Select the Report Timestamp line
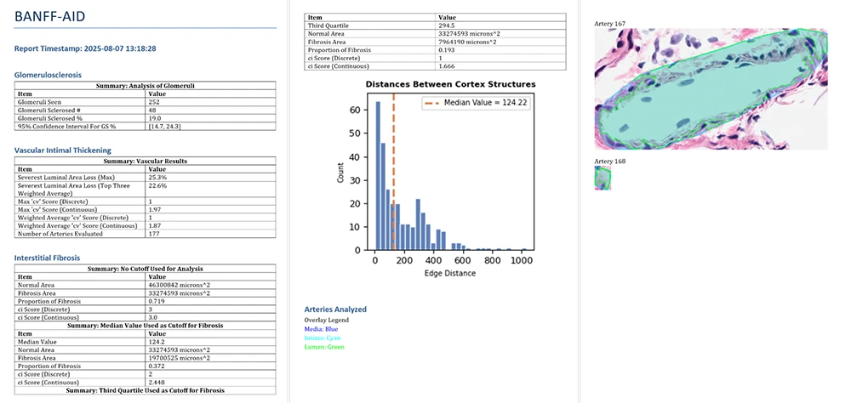 click(x=85, y=48)
